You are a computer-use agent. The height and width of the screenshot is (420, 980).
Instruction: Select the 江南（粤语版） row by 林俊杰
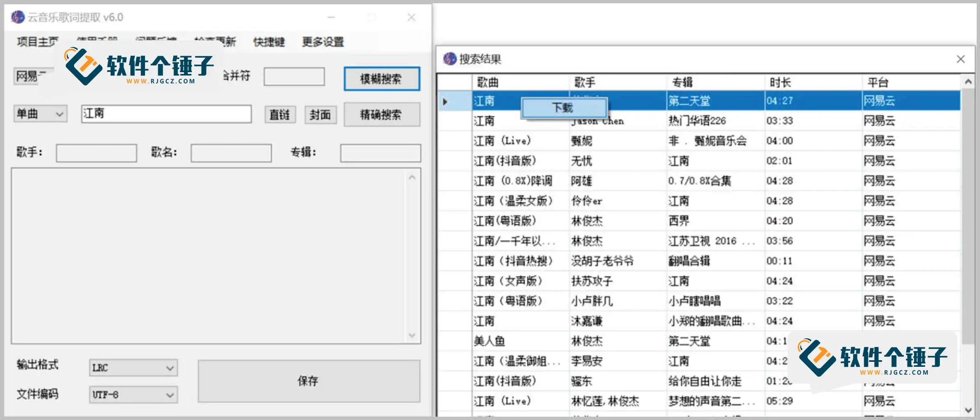pyautogui.click(x=536, y=221)
